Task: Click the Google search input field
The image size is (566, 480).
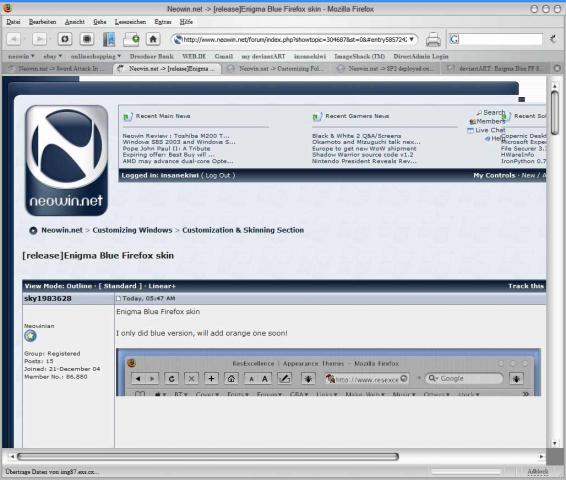Action: click(501, 39)
